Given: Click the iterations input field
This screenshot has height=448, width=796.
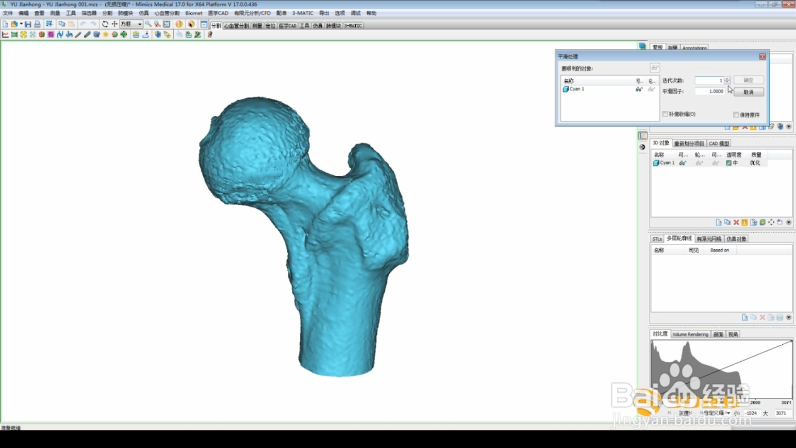Looking at the screenshot, I should (x=709, y=80).
